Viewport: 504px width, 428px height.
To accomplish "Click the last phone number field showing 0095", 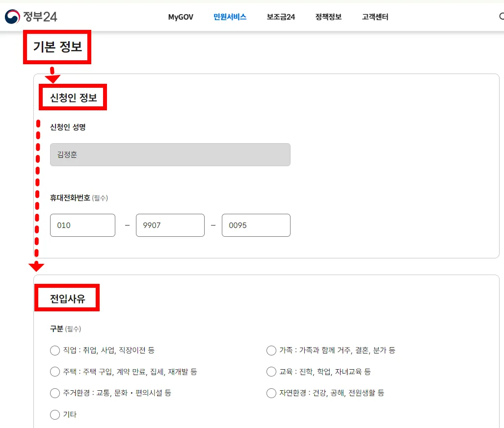I will coord(256,225).
